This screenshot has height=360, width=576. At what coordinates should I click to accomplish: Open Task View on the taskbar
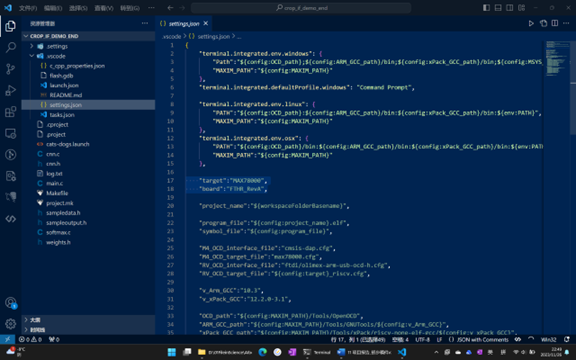(x=187, y=352)
